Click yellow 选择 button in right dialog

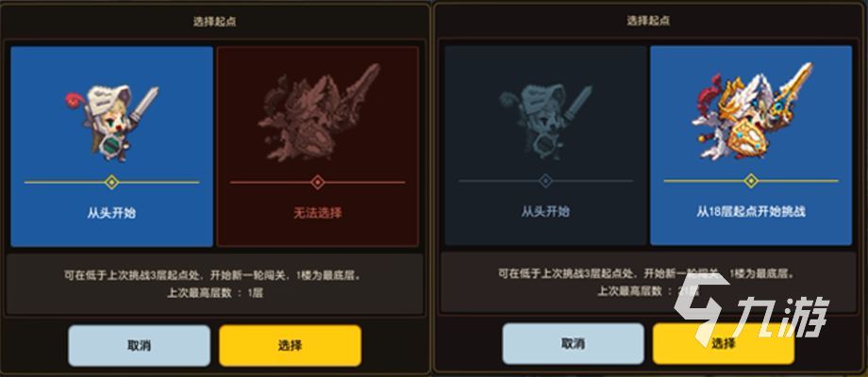724,344
